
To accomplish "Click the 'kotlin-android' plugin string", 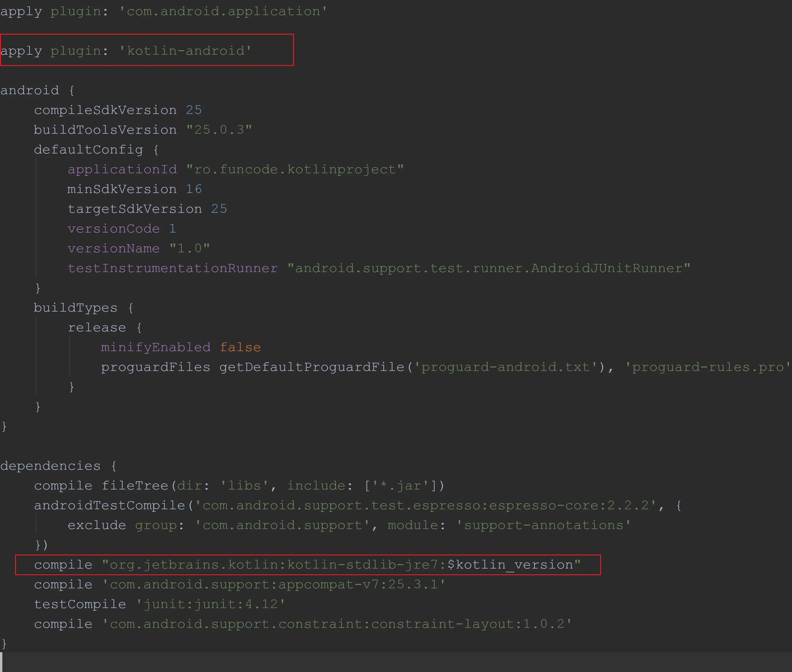I will tap(185, 51).
